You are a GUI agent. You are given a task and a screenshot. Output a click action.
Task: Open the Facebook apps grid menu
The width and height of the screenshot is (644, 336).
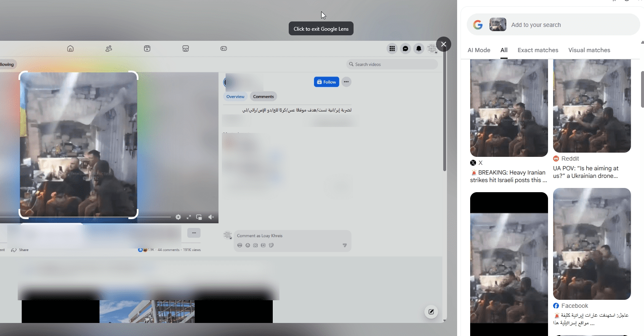coord(392,49)
